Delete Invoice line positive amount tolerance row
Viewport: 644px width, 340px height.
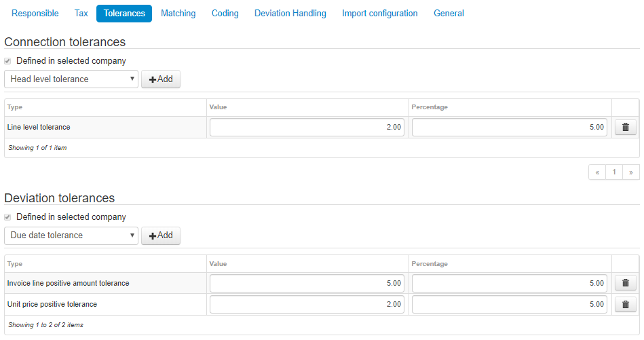click(x=625, y=283)
